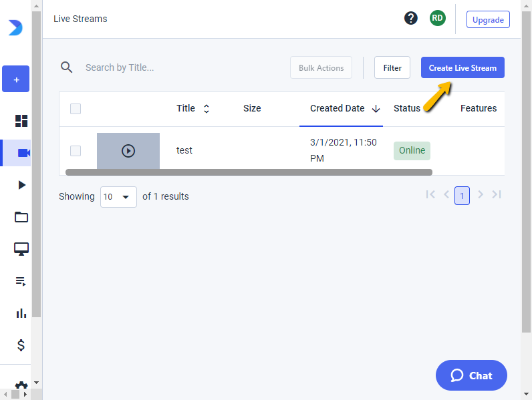This screenshot has height=400, width=532.
Task: Open the Dashboard grid icon
Action: tap(21, 121)
